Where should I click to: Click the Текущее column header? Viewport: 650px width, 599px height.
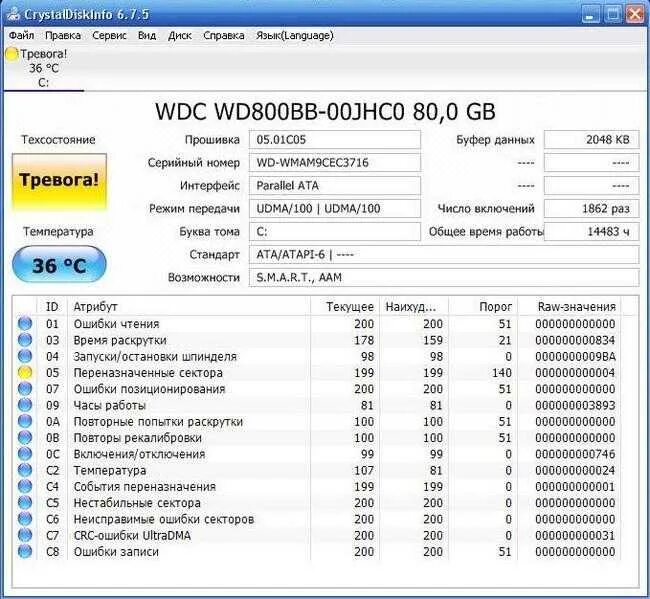pos(345,307)
